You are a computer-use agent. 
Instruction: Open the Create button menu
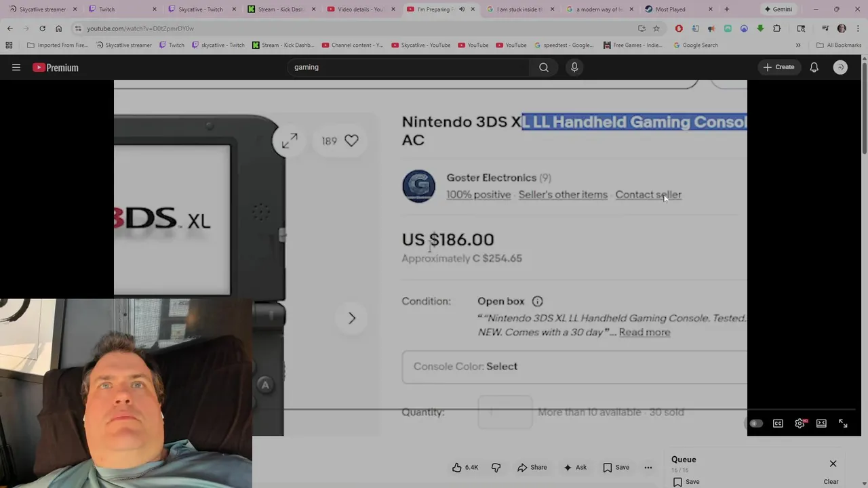pos(778,67)
